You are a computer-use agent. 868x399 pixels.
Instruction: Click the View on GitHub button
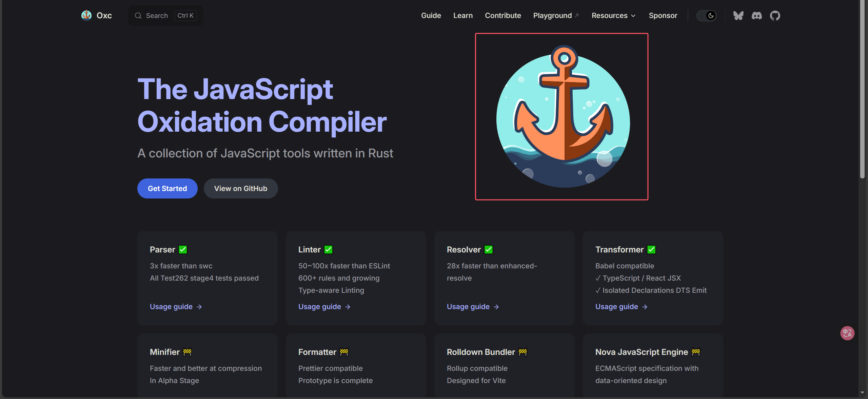241,188
